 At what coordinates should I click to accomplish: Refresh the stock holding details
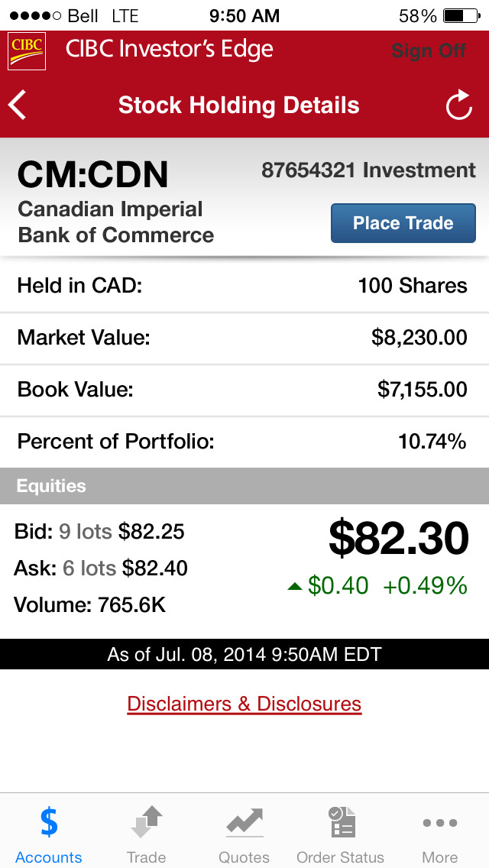[459, 105]
